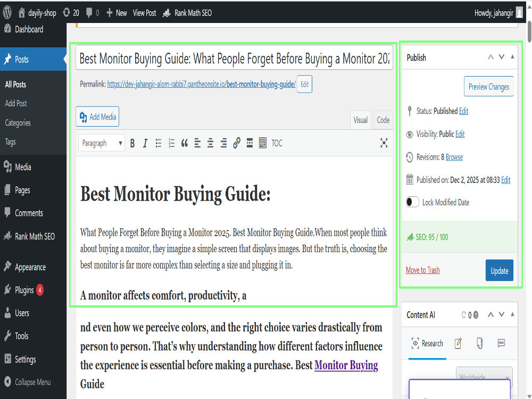The image size is (532, 399).
Task: Edit the post visibility
Action: tap(460, 134)
